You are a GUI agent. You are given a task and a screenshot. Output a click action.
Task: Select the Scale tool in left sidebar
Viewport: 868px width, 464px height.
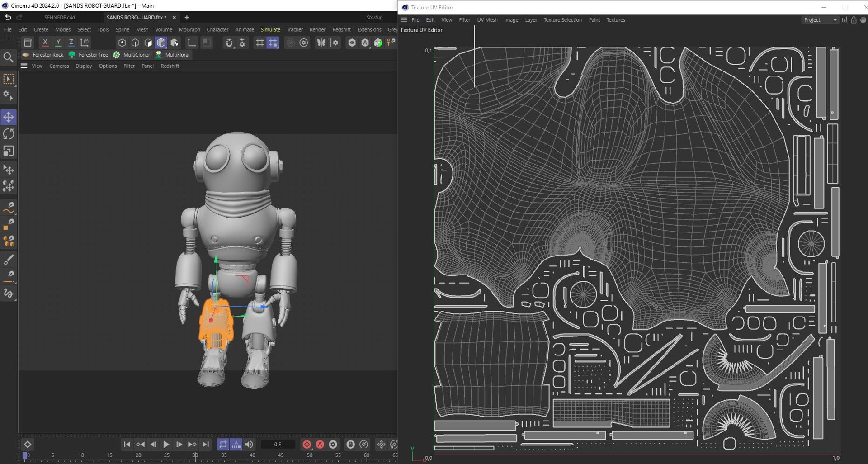pyautogui.click(x=9, y=151)
